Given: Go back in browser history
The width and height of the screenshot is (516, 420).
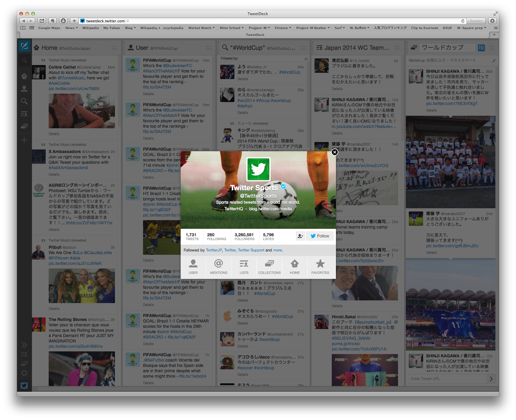Looking at the screenshot, I should [24, 21].
